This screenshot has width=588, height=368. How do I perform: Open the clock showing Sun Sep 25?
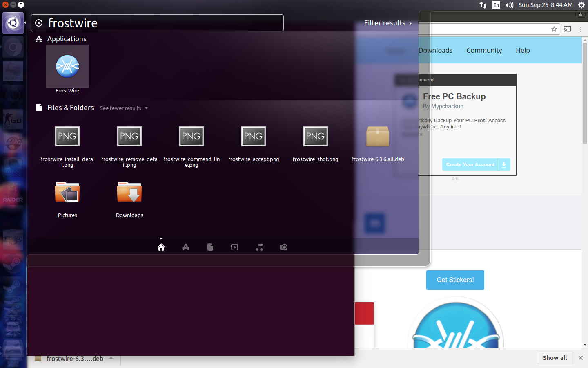pyautogui.click(x=546, y=5)
